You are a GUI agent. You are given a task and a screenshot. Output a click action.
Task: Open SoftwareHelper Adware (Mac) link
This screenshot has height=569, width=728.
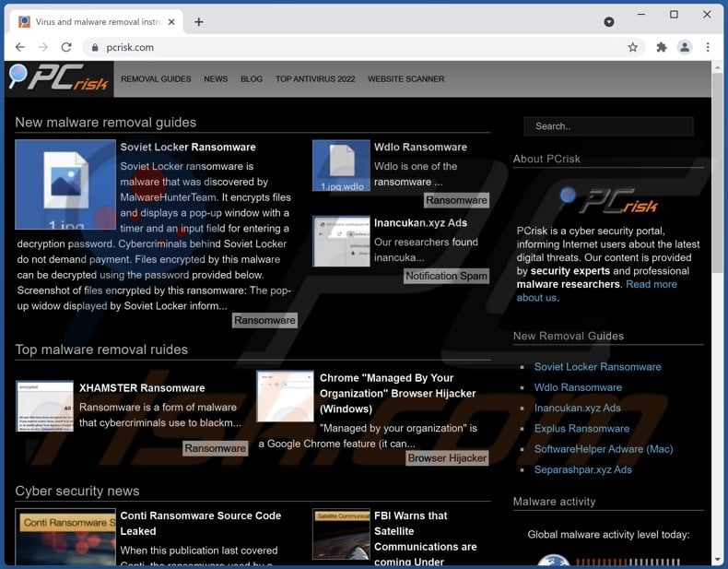tap(604, 449)
